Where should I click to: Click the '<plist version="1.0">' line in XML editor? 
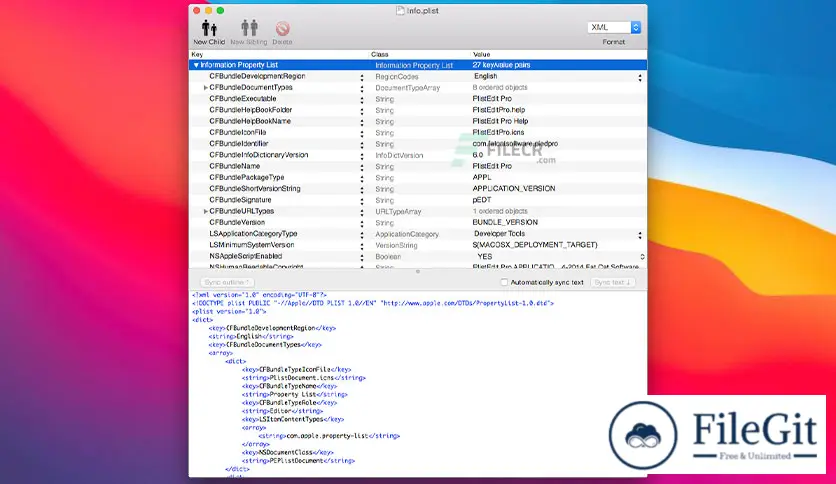pos(229,311)
